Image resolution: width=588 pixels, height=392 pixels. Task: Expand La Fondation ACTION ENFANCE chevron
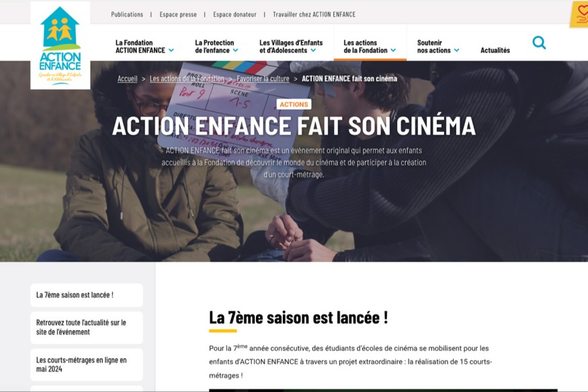tap(171, 50)
